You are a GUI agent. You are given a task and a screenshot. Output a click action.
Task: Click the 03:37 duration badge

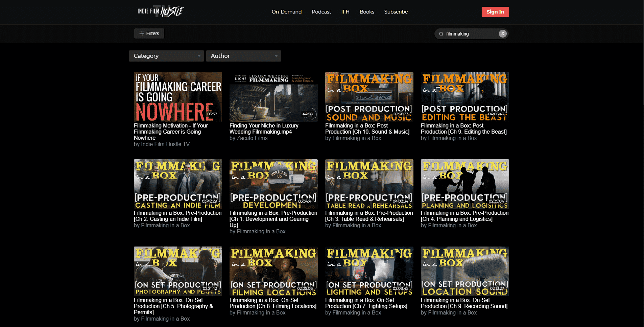212,114
